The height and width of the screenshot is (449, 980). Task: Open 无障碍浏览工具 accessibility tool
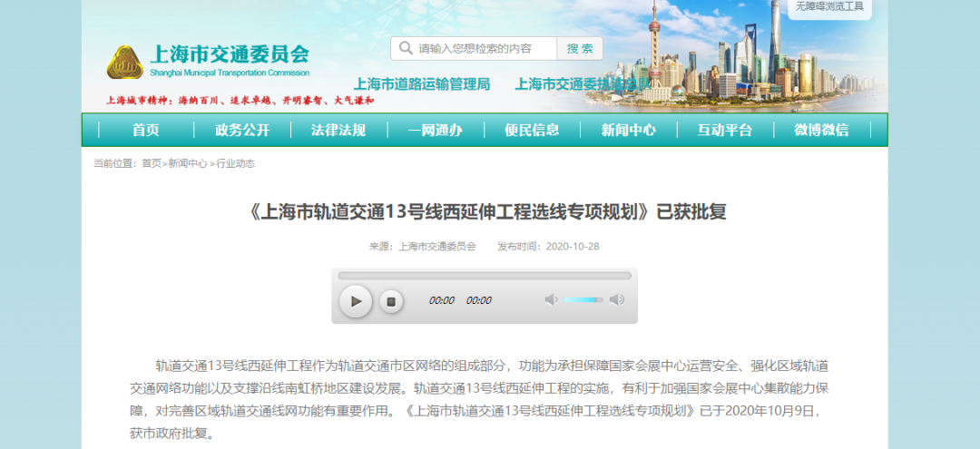(829, 7)
